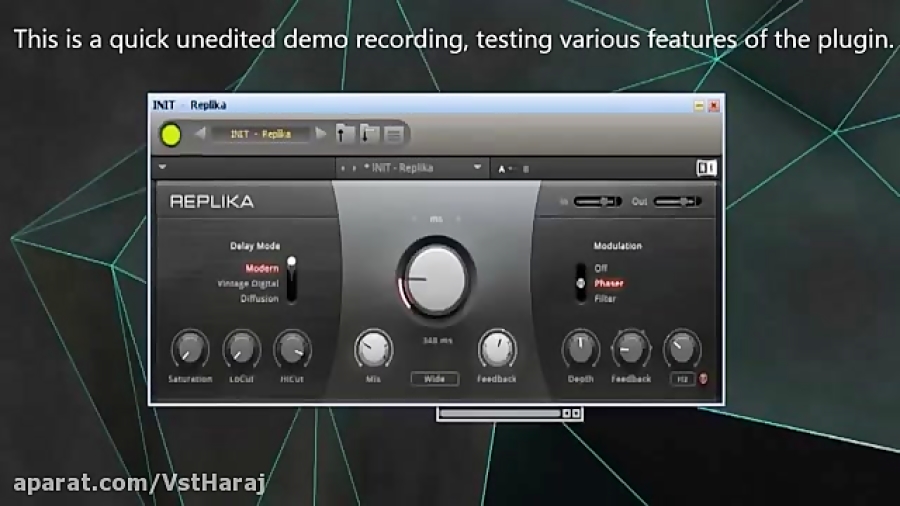Click the Delay Mode selector switch
Image resolution: width=900 pixels, height=506 pixels.
[292, 280]
